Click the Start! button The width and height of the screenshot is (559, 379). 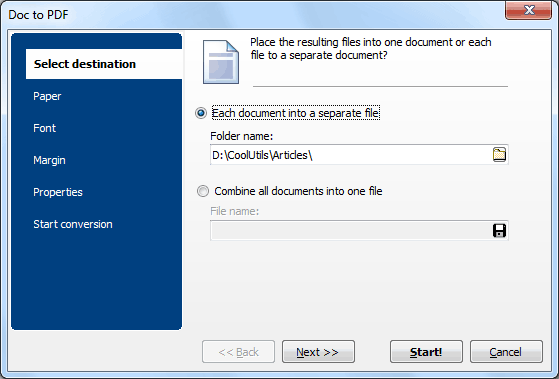click(x=426, y=352)
